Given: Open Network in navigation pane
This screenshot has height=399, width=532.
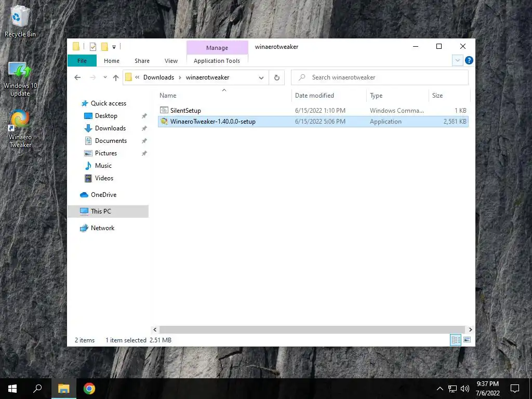Looking at the screenshot, I should 102,228.
